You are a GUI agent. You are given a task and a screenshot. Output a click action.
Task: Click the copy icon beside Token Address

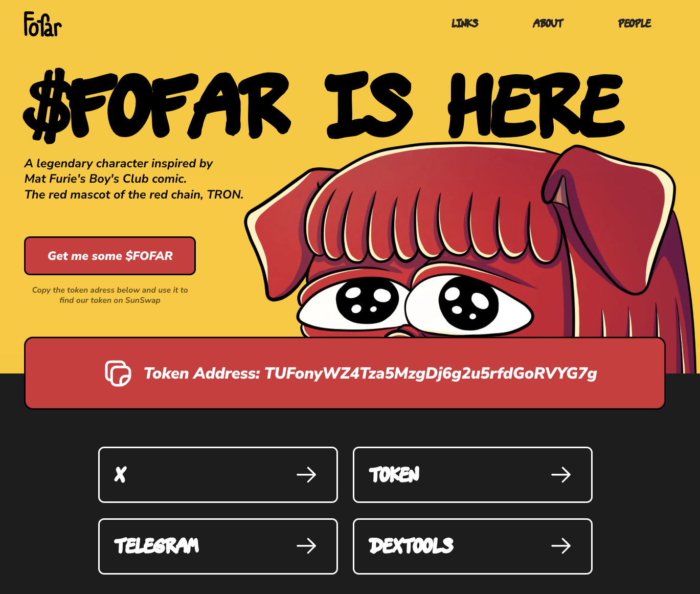[x=118, y=373]
